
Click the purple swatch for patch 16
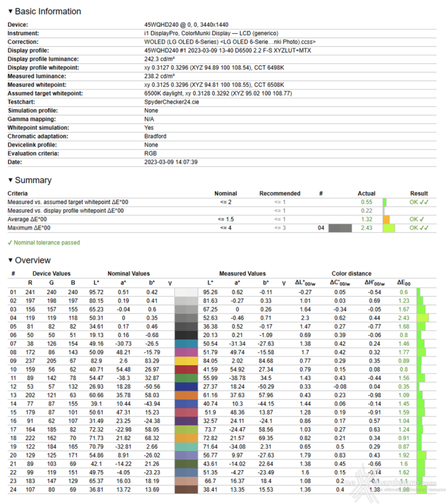(x=186, y=421)
